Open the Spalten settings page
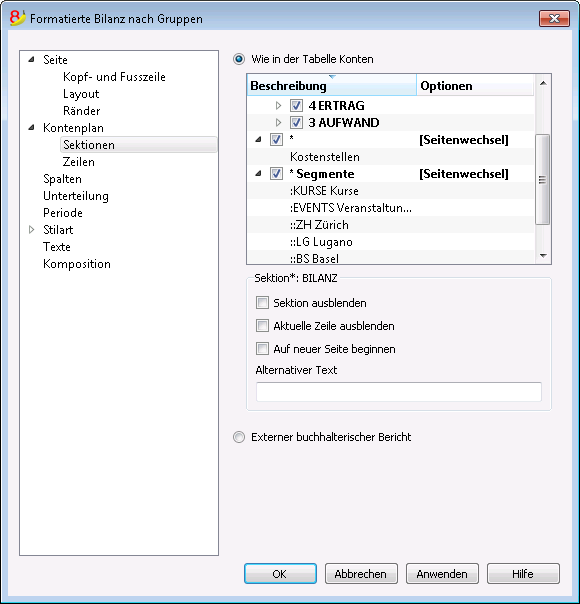 coord(62,179)
